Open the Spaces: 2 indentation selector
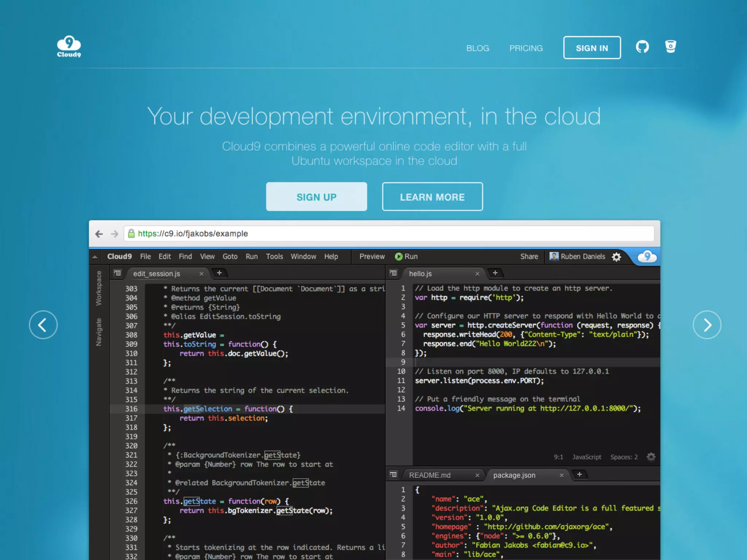This screenshot has height=560, width=747. pos(624,457)
